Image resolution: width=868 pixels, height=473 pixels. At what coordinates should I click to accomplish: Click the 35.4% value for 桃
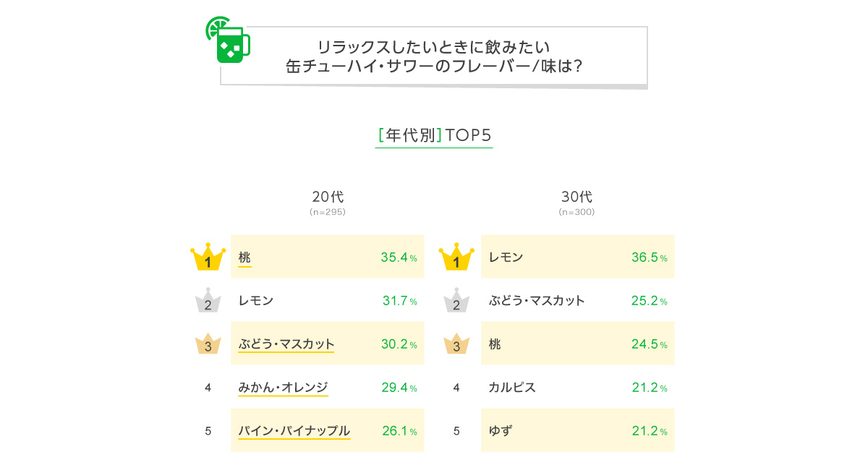coord(399,257)
